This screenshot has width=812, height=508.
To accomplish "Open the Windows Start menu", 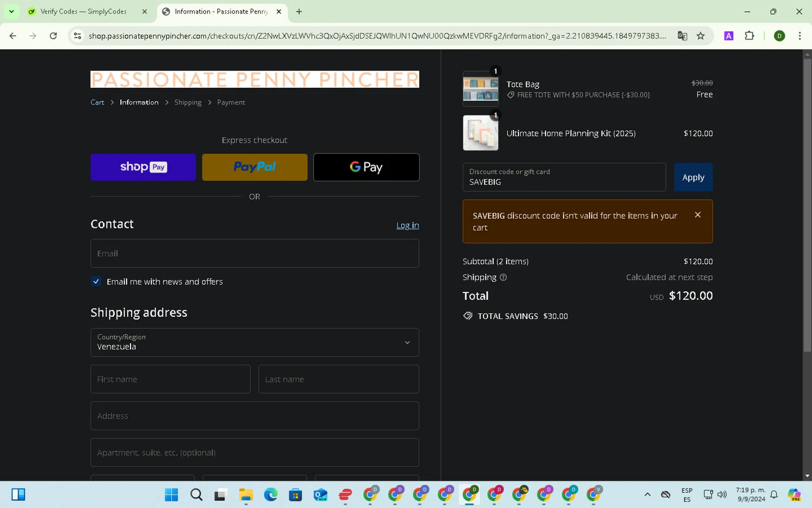I will click(172, 494).
